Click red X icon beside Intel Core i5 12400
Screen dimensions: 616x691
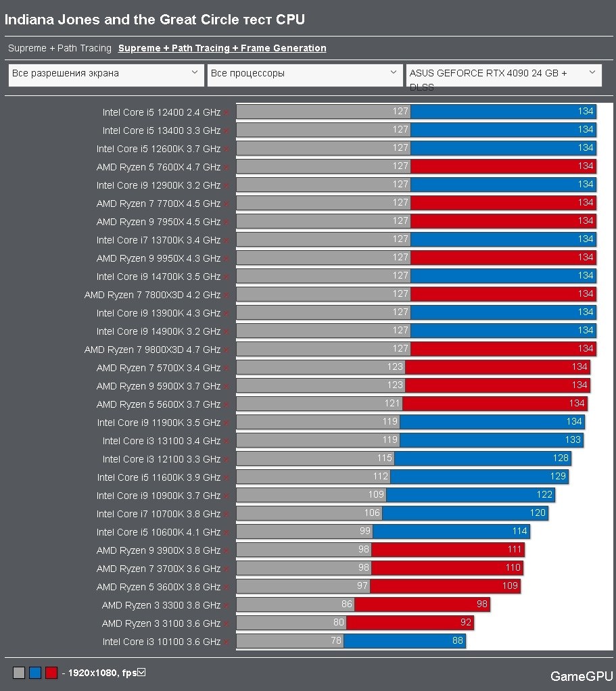click(227, 112)
